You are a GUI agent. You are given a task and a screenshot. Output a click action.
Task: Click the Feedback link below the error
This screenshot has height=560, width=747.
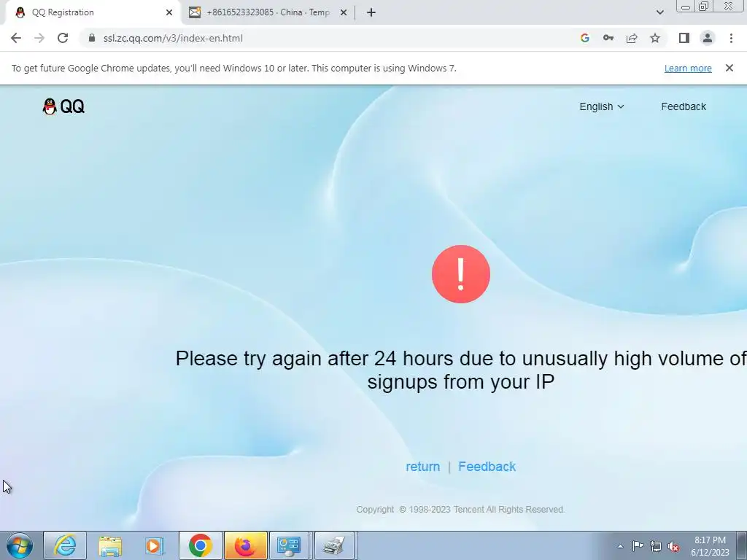487,467
